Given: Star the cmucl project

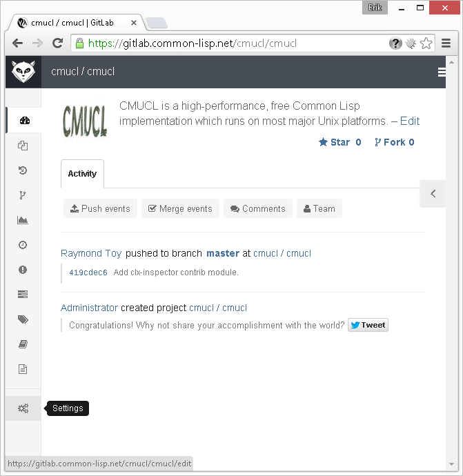Looking at the screenshot, I should pyautogui.click(x=339, y=142).
